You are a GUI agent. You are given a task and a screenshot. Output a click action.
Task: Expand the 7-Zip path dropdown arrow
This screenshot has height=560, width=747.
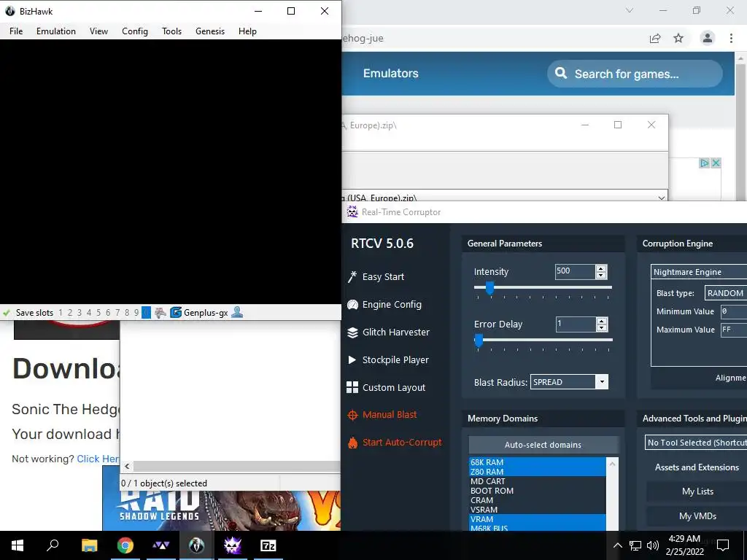(x=661, y=197)
